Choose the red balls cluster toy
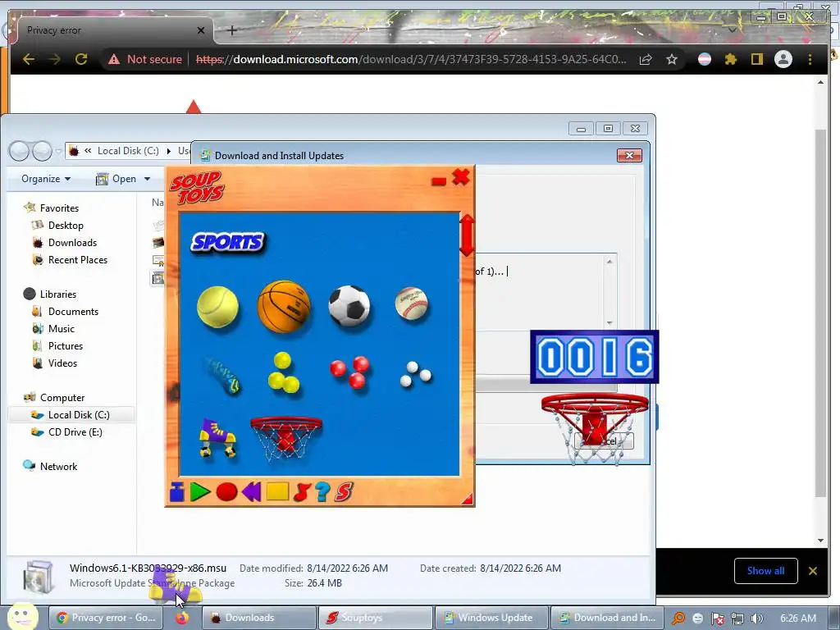 pos(349,372)
